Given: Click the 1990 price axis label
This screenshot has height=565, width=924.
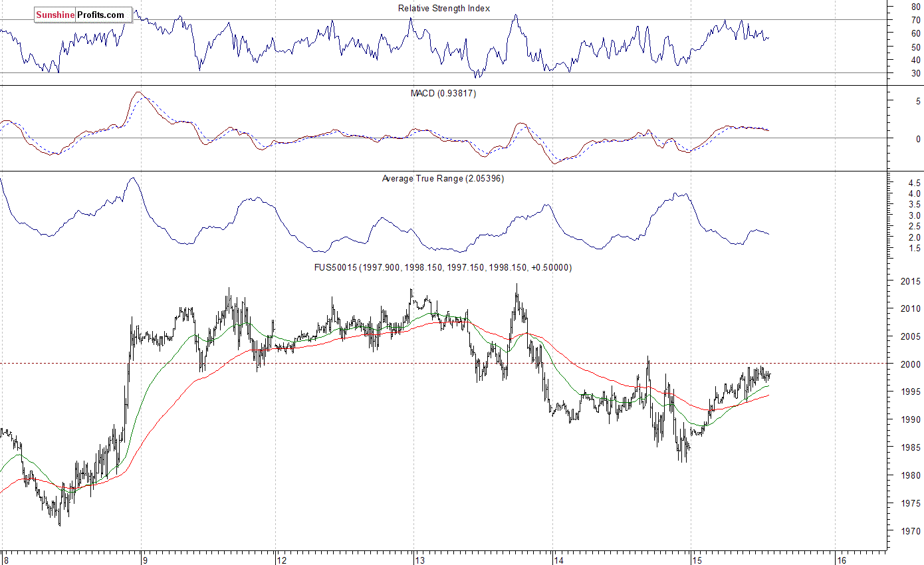Looking at the screenshot, I should click(911, 420).
